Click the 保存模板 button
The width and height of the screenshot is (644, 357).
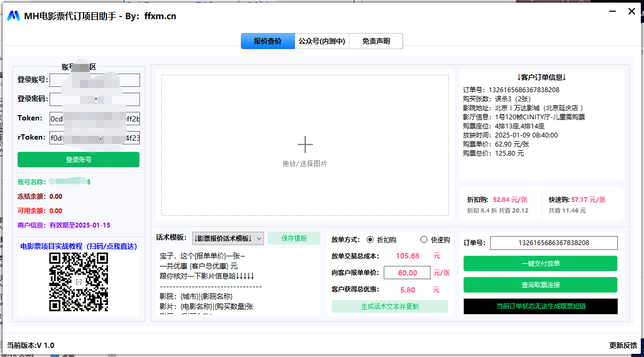[x=295, y=238]
